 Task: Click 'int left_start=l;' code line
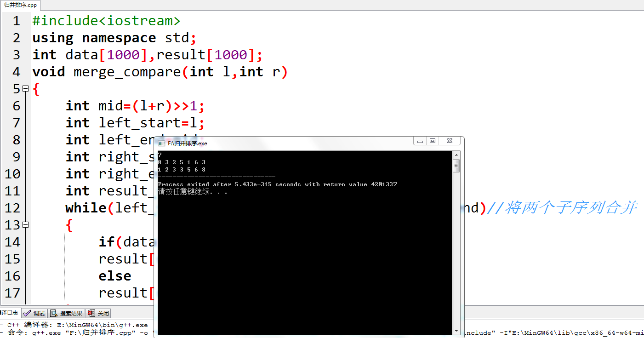135,123
